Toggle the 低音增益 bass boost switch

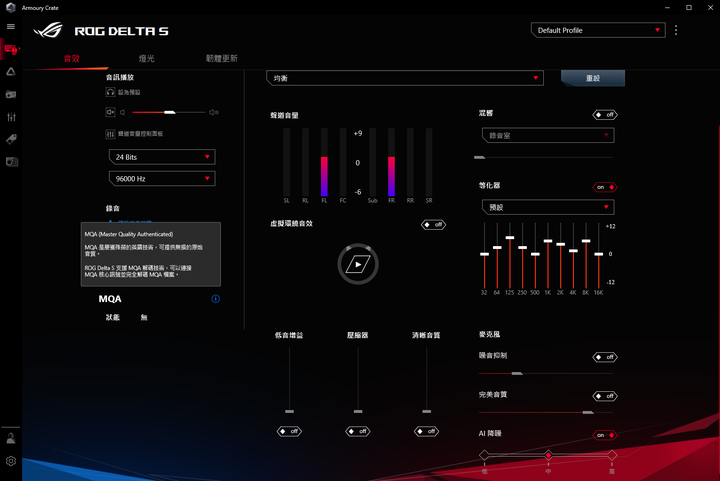tap(289, 431)
